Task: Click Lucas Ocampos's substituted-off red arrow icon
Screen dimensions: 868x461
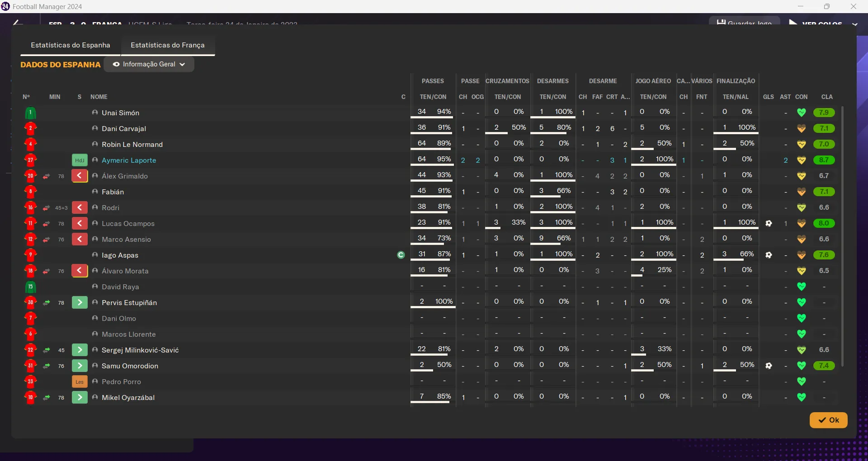Action: [x=80, y=223]
